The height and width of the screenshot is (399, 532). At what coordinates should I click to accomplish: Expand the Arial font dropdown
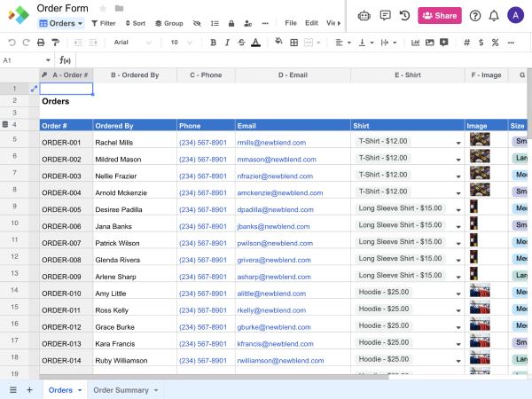[131, 42]
